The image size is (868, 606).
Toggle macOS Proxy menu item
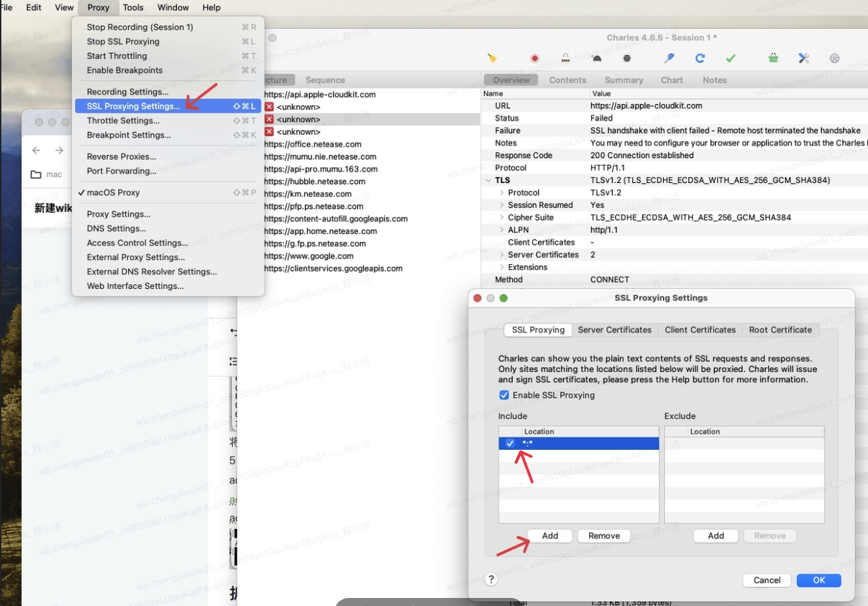point(113,192)
